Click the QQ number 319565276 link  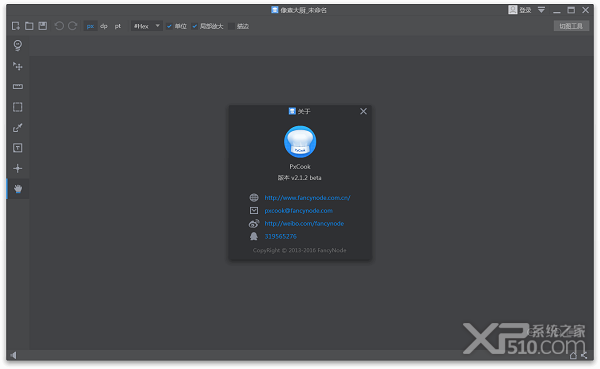[280, 237]
